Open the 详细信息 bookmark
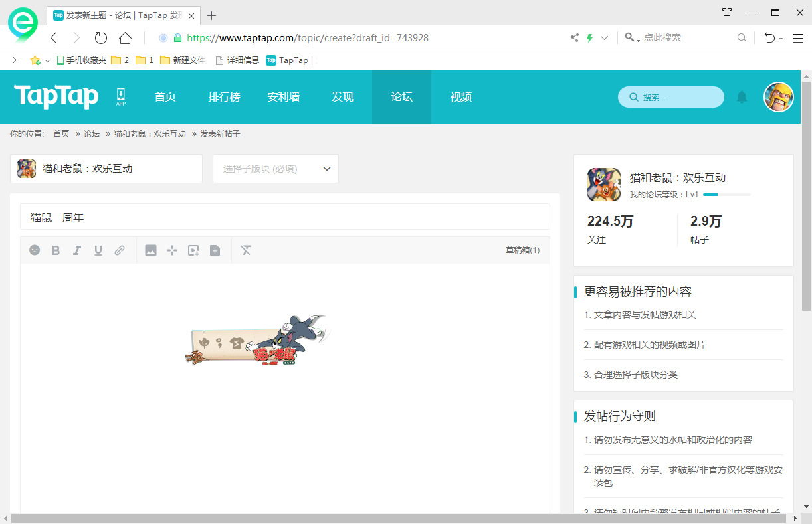The height and width of the screenshot is (524, 812). [x=237, y=60]
